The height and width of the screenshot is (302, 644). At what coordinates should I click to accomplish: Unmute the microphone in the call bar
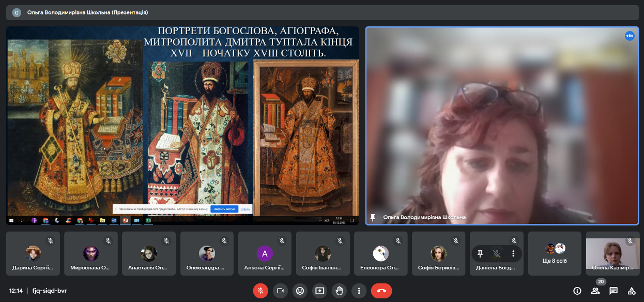(x=260, y=291)
